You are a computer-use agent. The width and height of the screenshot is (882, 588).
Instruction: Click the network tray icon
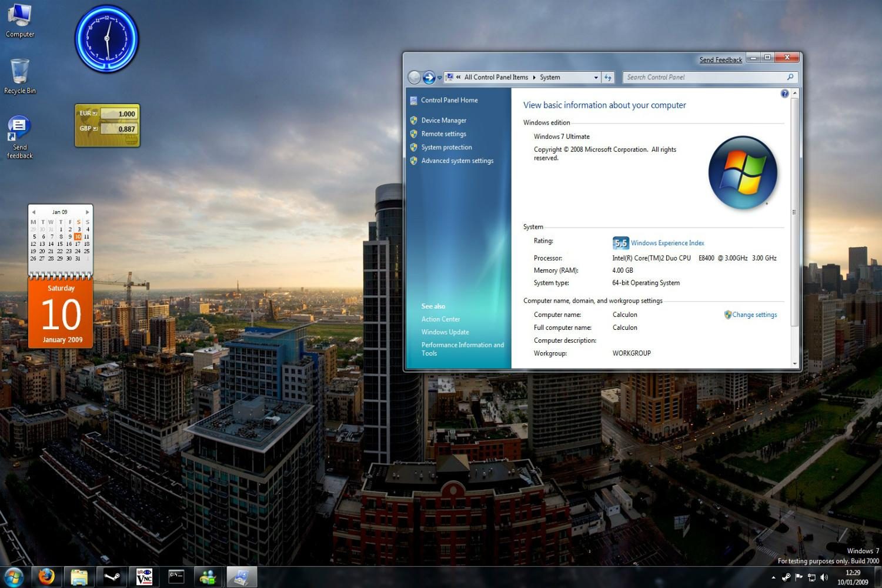[x=812, y=577]
